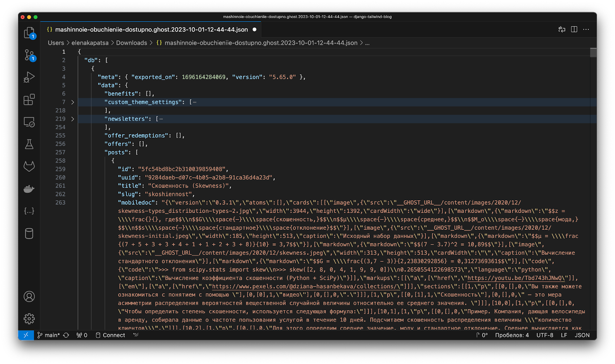Open the database cylinder view
This screenshot has width=615, height=364.
tap(29, 233)
